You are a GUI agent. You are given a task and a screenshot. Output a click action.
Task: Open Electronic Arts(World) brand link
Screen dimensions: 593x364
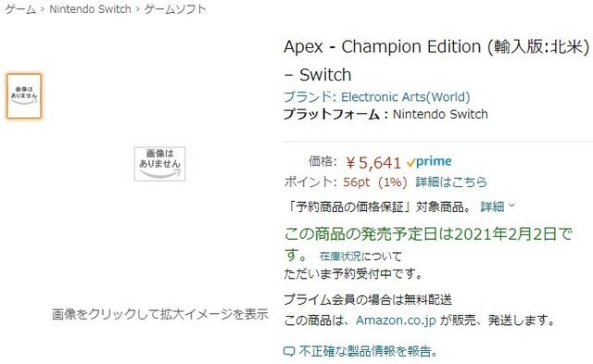click(406, 97)
